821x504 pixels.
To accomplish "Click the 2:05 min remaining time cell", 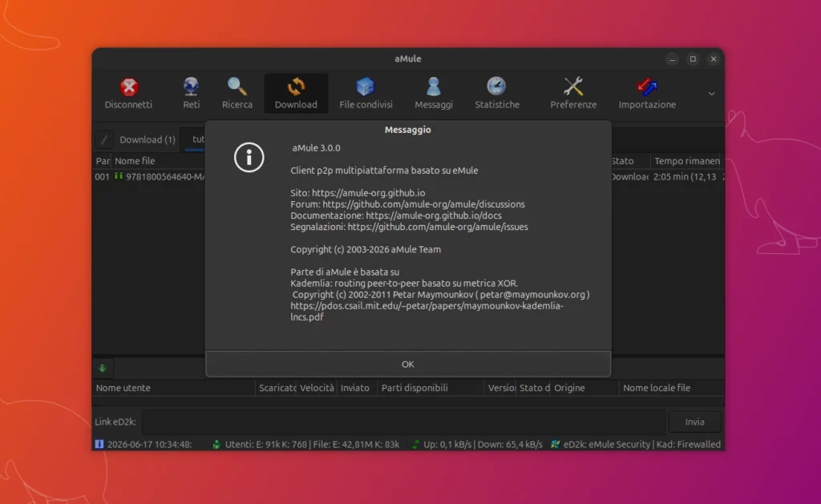I will tap(685, 177).
